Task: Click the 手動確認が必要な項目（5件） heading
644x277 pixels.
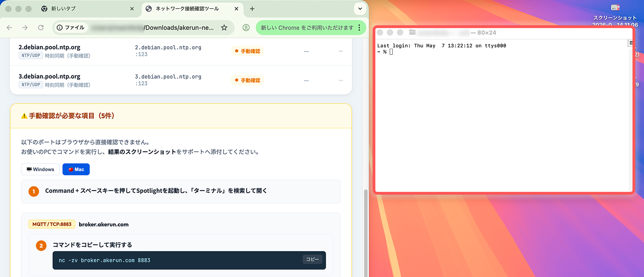Action: (x=71, y=116)
